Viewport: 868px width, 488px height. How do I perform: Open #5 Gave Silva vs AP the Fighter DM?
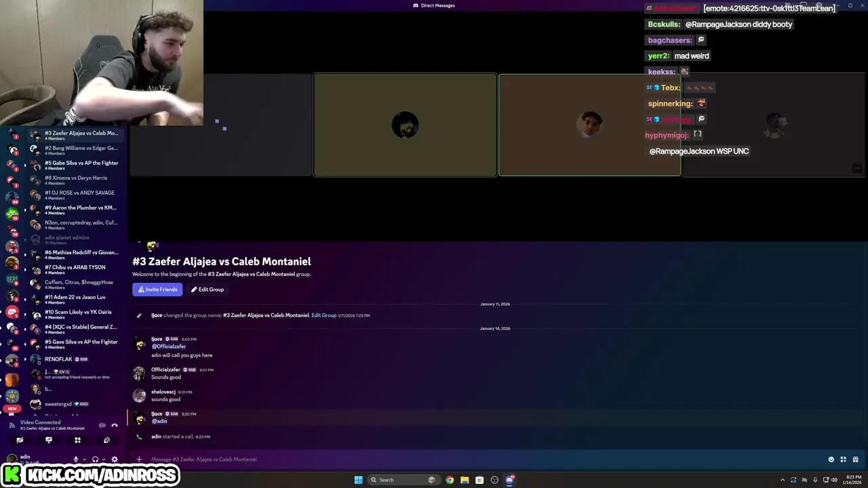tap(76, 344)
